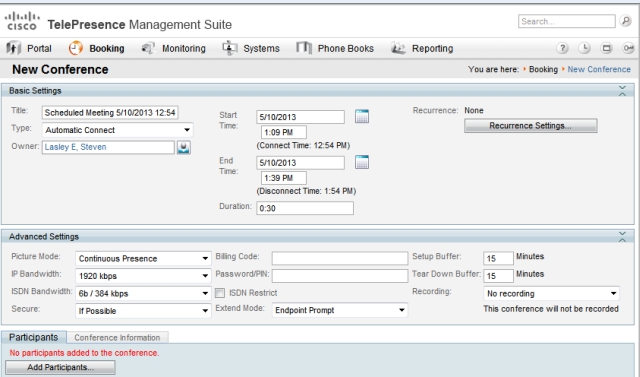Click the 1:39 PM end time field
The image size is (640, 377).
[283, 178]
